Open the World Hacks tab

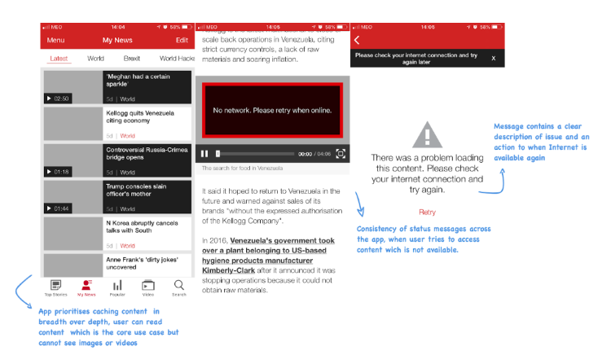177,59
